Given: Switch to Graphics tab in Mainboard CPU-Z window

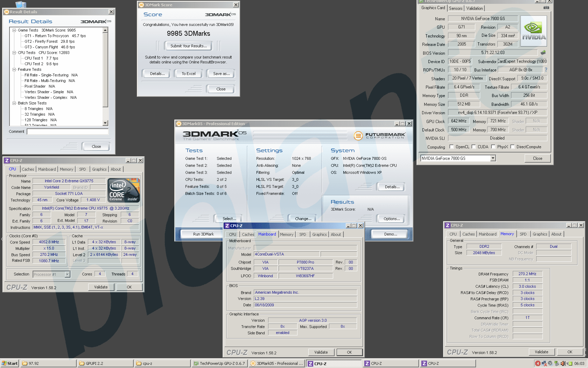Looking at the screenshot, I should 319,234.
